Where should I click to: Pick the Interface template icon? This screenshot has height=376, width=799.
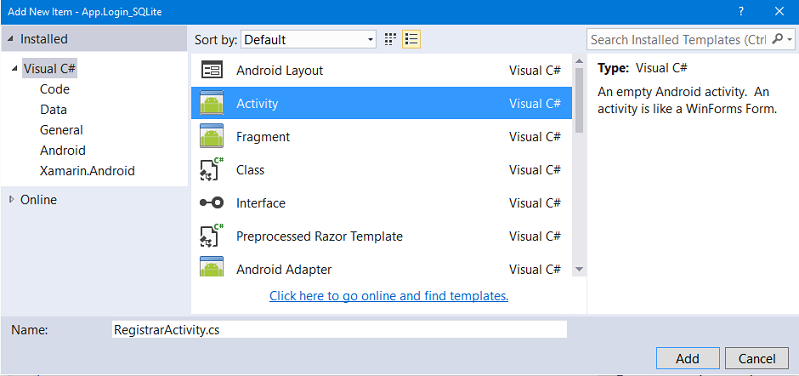(x=211, y=203)
